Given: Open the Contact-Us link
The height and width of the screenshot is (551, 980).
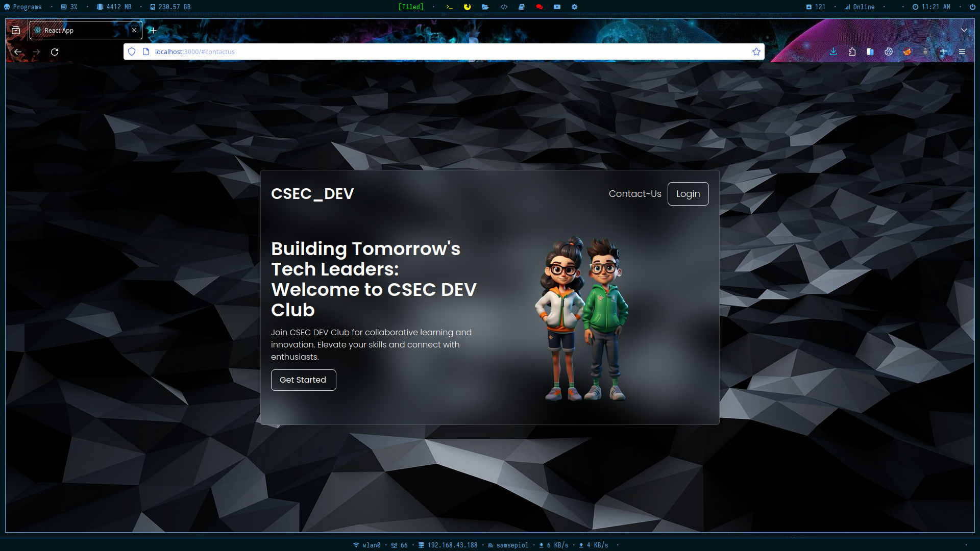Looking at the screenshot, I should point(634,194).
